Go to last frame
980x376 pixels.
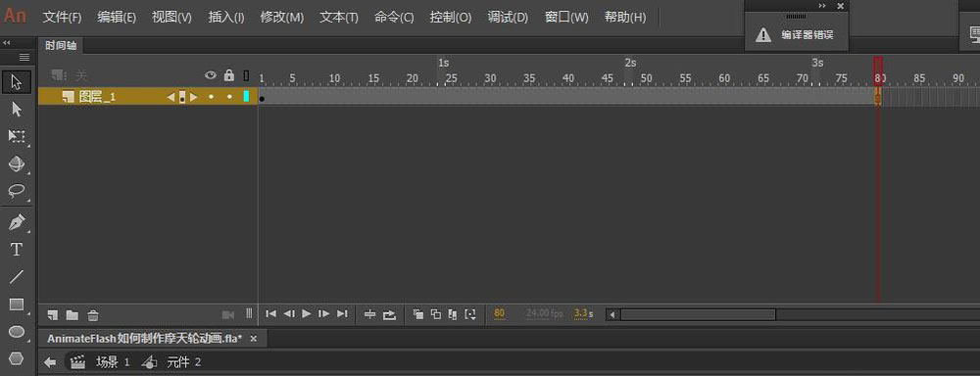(x=342, y=313)
